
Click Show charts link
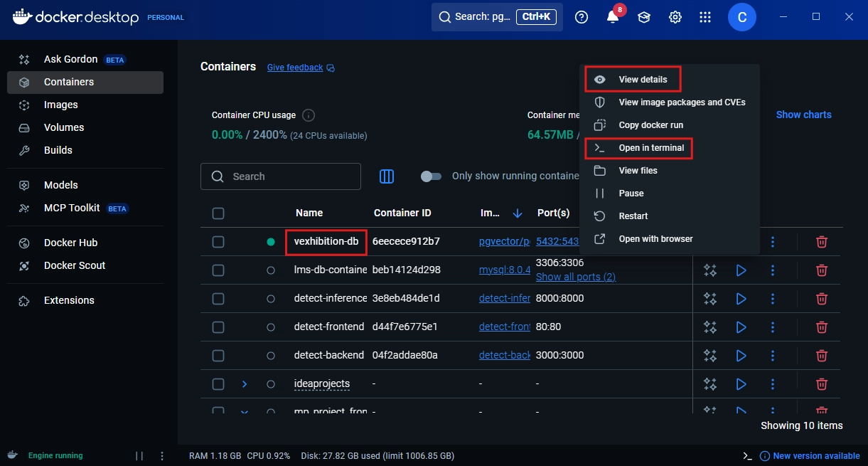click(x=803, y=115)
